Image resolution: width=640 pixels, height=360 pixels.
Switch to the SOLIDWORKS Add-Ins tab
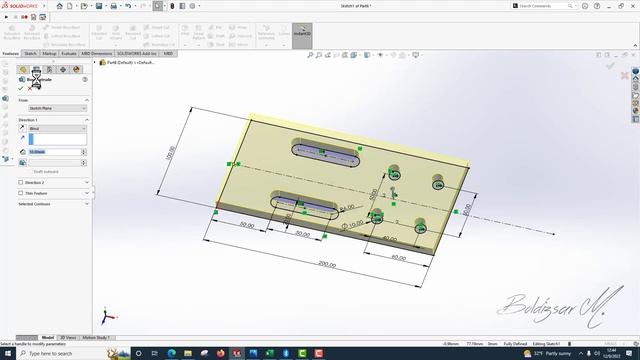[x=137, y=53]
